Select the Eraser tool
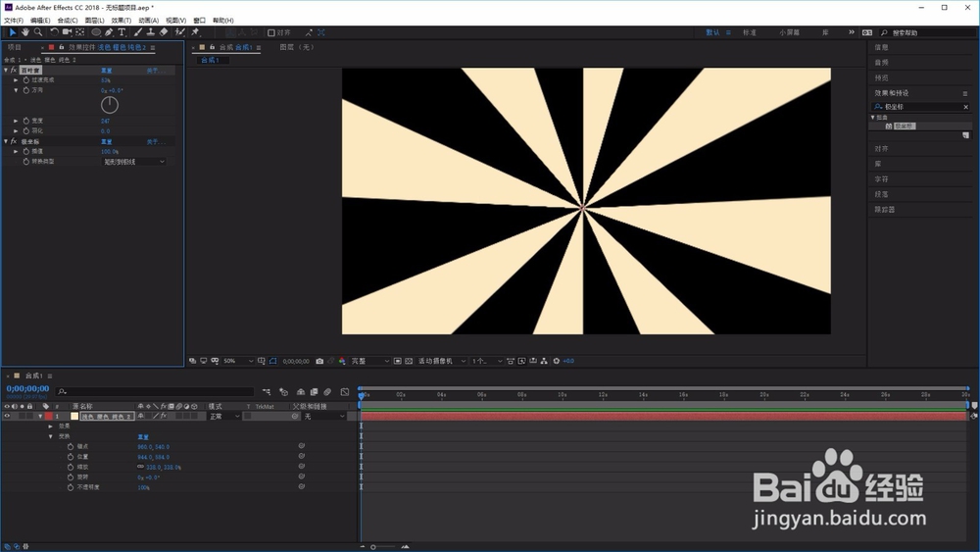 (x=163, y=32)
